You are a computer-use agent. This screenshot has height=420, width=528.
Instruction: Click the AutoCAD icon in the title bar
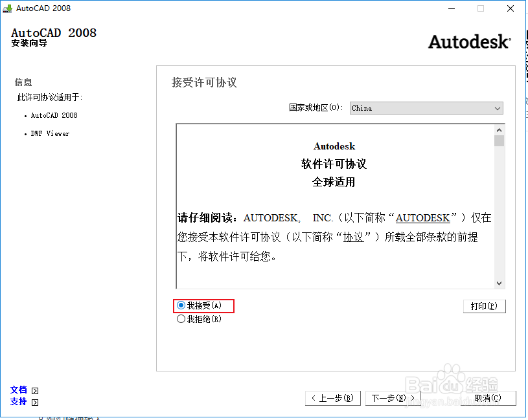[6, 8]
